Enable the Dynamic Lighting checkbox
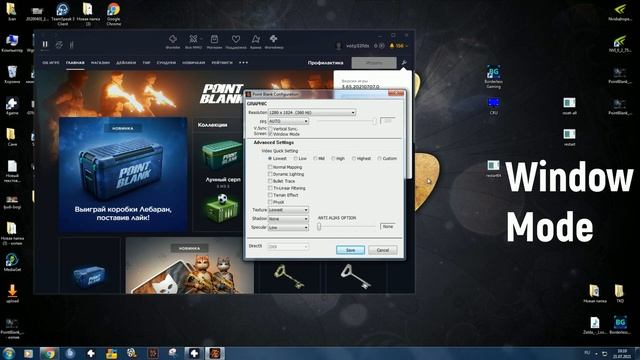 (x=270, y=174)
